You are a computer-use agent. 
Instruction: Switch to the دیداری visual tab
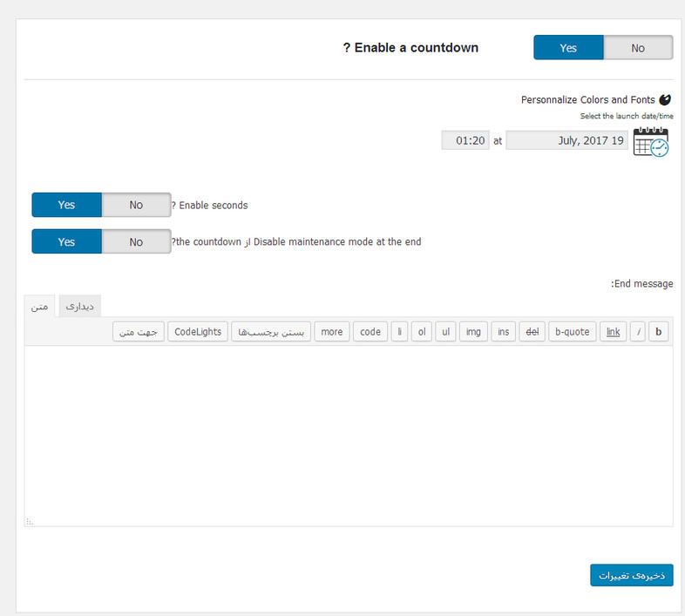(79, 306)
